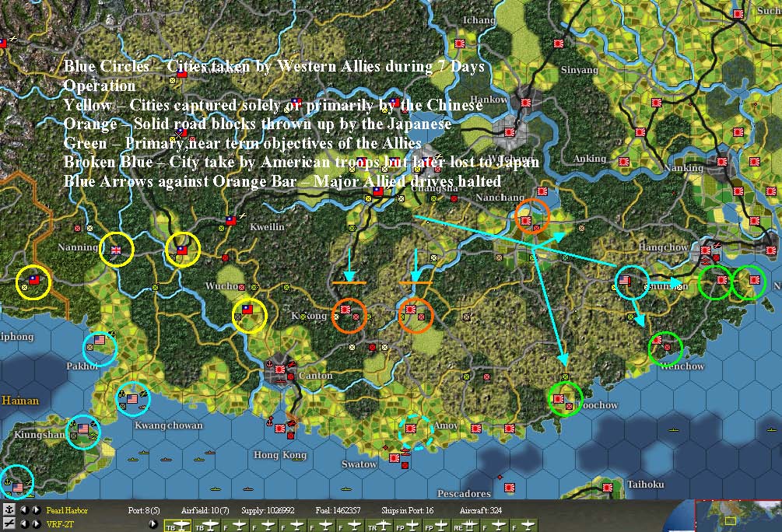Click the American flag on southern Hainan
The image size is (782, 532).
tap(17, 487)
